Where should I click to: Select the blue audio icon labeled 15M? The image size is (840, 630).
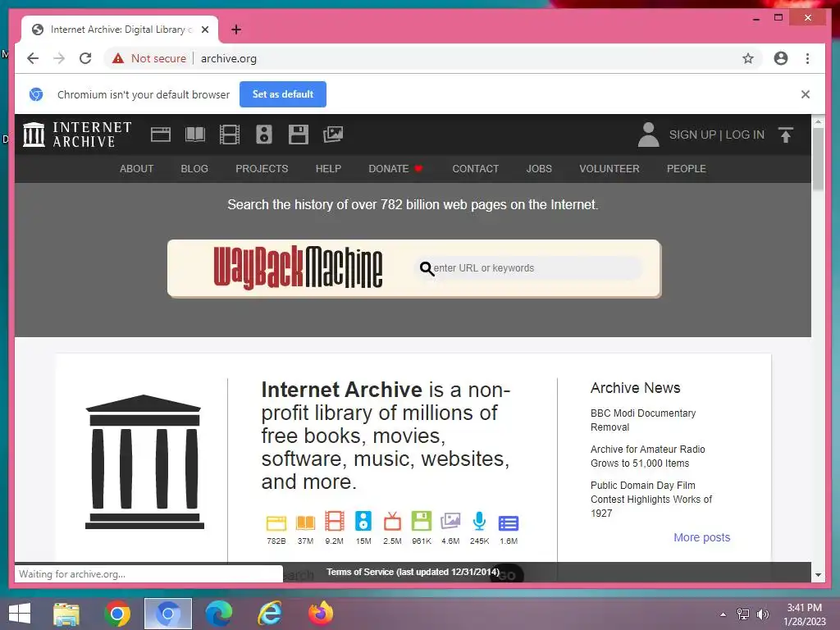[363, 521]
